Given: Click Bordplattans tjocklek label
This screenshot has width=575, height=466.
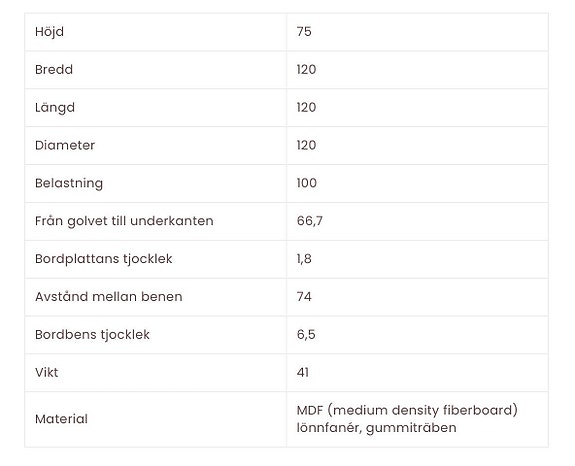Looking at the screenshot, I should tap(103, 259).
